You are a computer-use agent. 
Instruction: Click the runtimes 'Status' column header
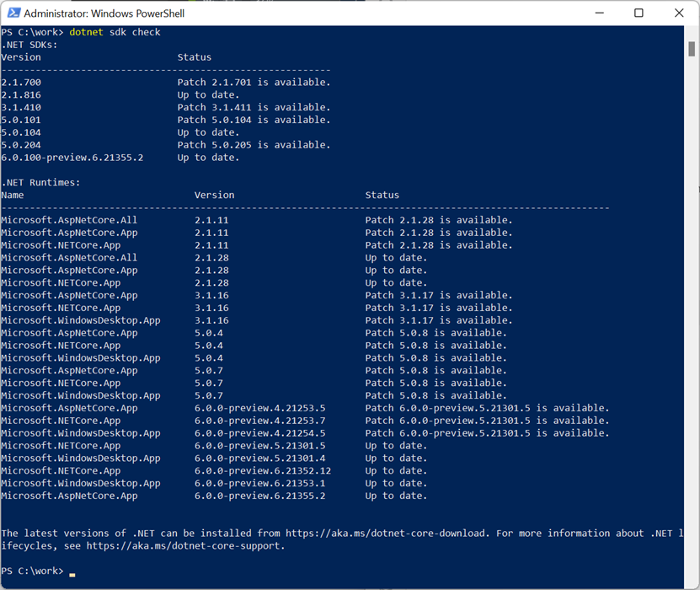[382, 195]
